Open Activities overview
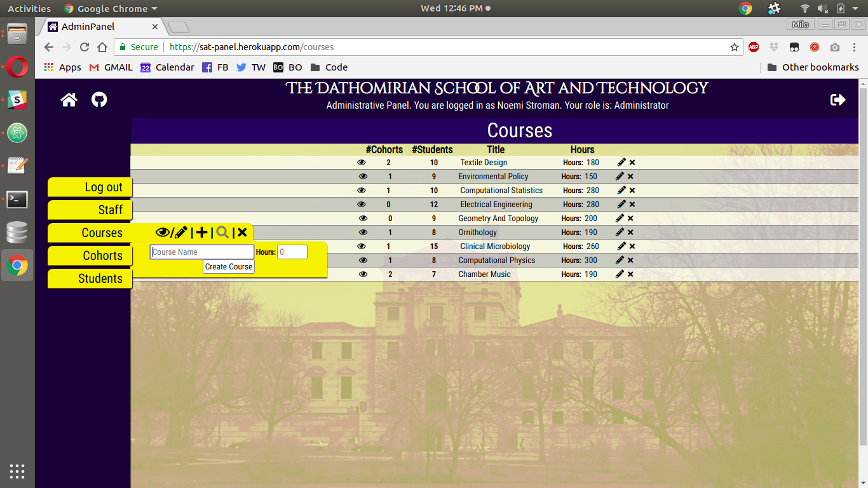Viewport: 868px width, 488px height. pyautogui.click(x=29, y=9)
